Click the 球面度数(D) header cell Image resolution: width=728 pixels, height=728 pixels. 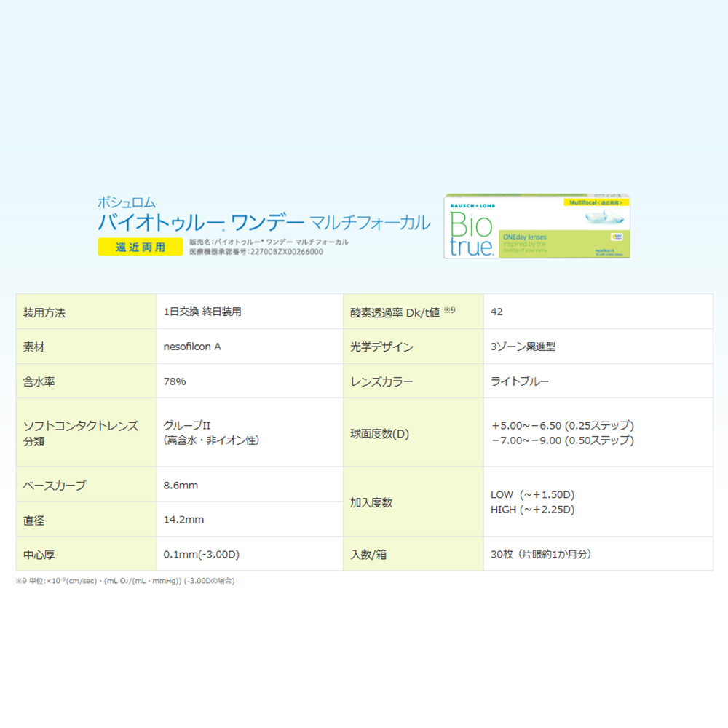(x=414, y=432)
